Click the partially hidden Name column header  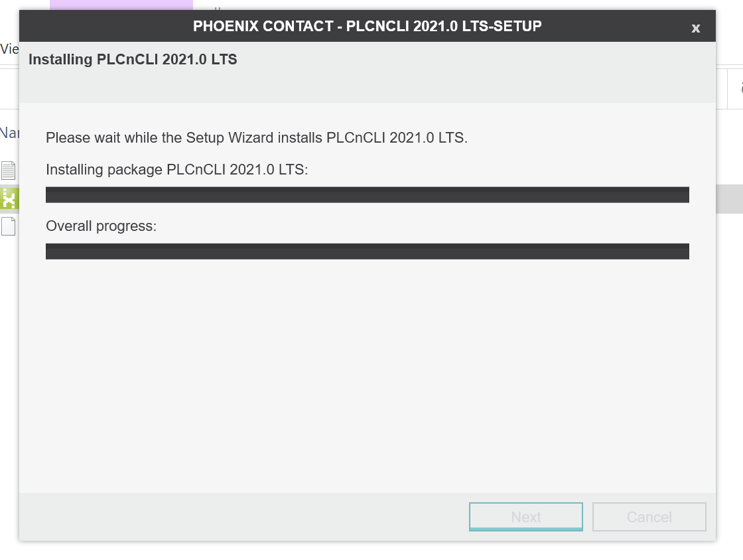pyautogui.click(x=9, y=133)
